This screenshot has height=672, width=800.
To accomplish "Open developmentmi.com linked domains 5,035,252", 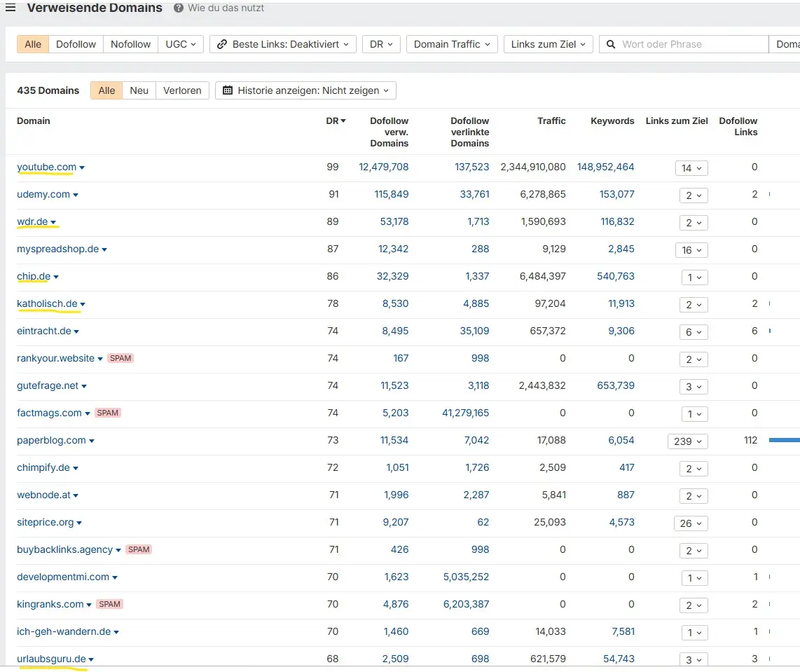I will click(x=466, y=577).
